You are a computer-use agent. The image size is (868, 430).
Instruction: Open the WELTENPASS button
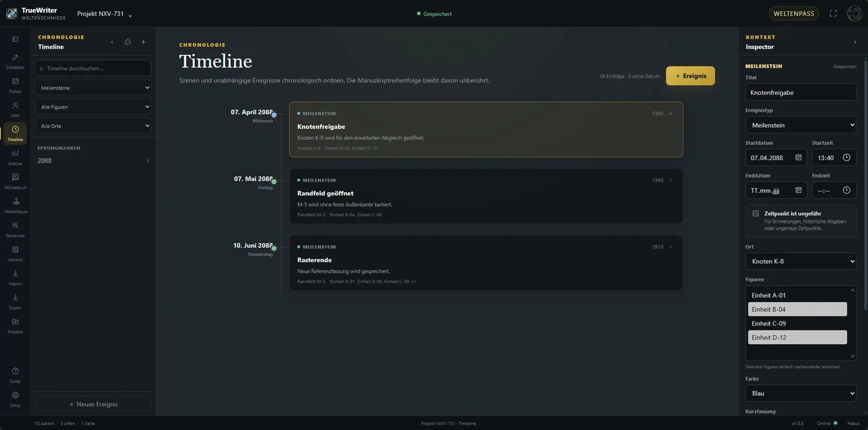[794, 14]
